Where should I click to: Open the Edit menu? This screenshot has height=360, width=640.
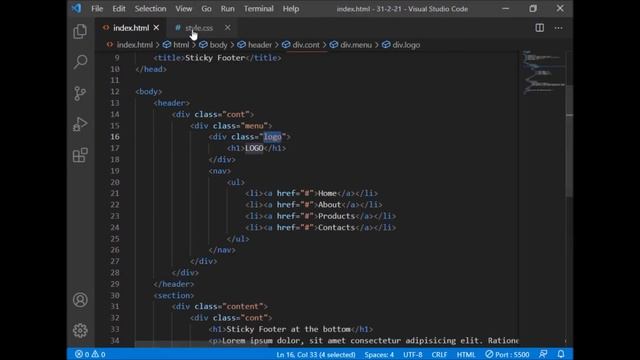coord(119,9)
